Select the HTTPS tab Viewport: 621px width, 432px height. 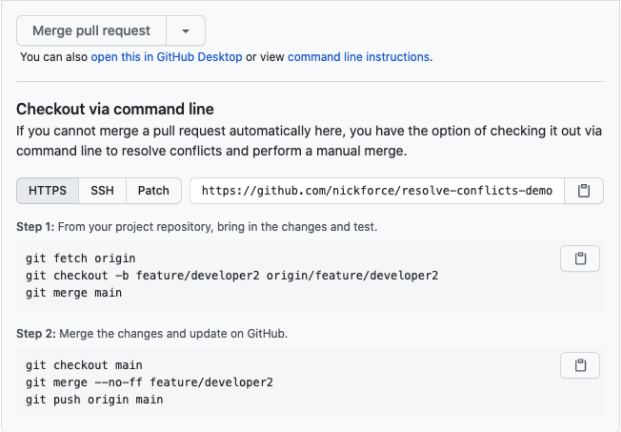[x=48, y=191]
